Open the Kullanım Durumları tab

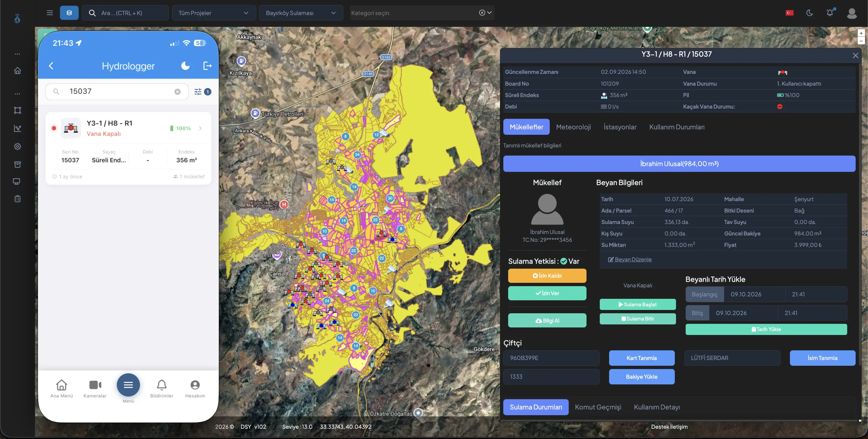pos(676,127)
